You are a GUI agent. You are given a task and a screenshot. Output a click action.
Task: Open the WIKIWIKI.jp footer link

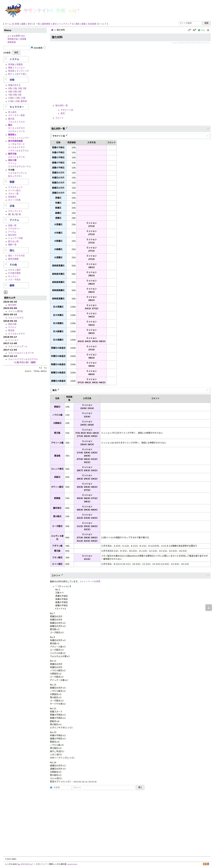point(27,864)
